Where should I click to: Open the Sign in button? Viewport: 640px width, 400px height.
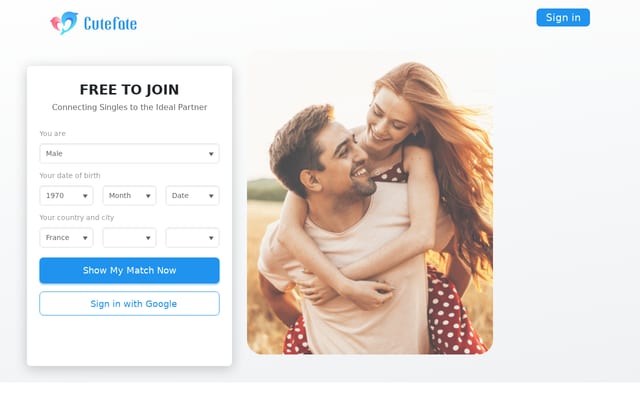(x=563, y=18)
